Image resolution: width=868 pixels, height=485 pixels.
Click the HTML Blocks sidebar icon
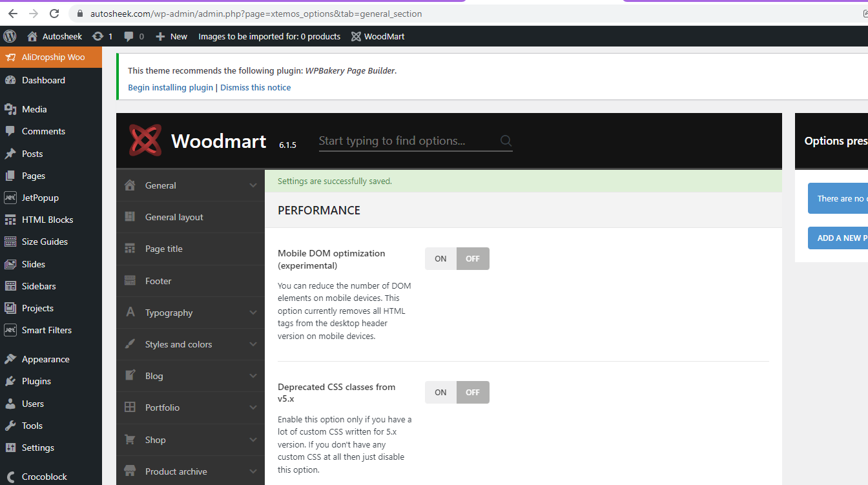(10, 220)
